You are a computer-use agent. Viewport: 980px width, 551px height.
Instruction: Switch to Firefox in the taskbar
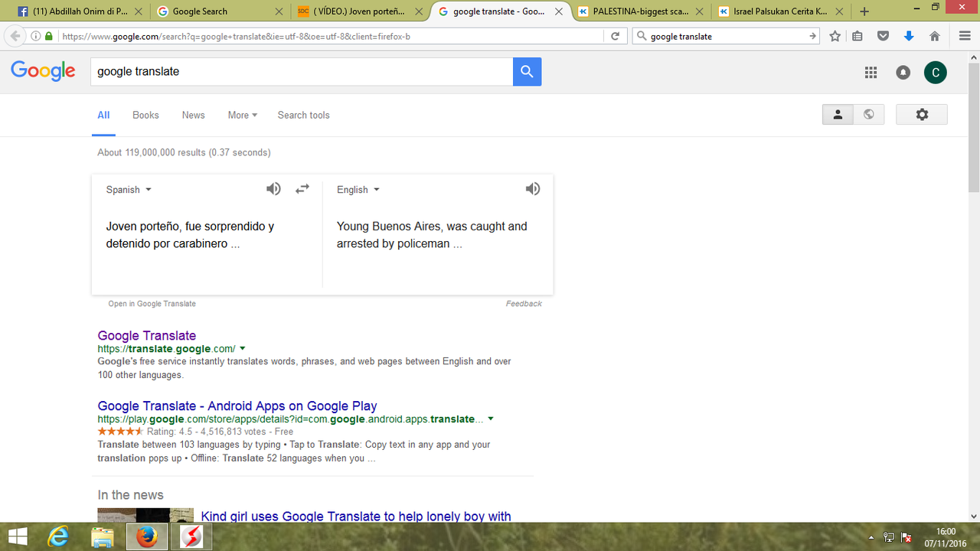pos(146,537)
